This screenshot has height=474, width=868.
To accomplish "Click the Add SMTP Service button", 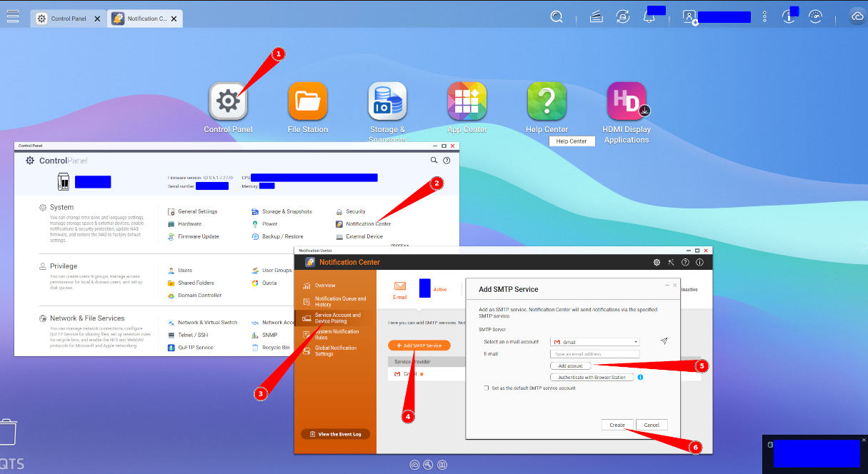I will (419, 346).
